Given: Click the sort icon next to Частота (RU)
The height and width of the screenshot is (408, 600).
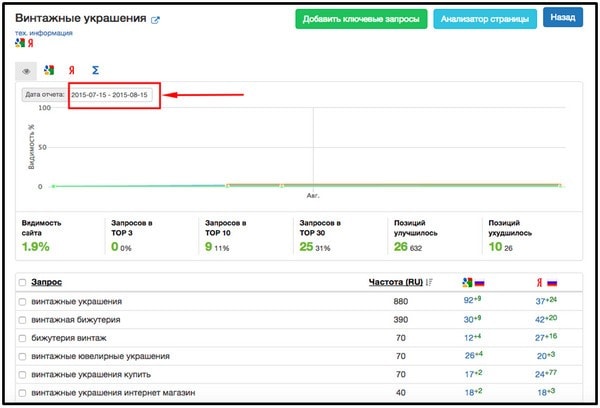Looking at the screenshot, I should [x=429, y=283].
